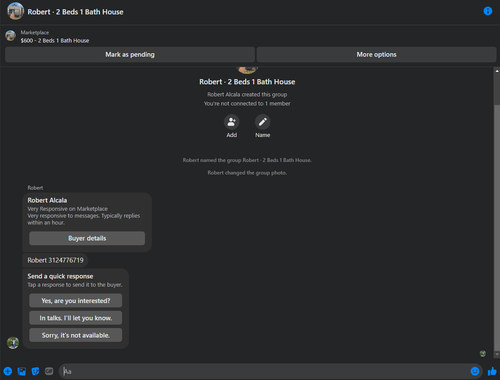Click the scrollbar up arrow
The height and width of the screenshot is (380, 500).
[497, 71]
